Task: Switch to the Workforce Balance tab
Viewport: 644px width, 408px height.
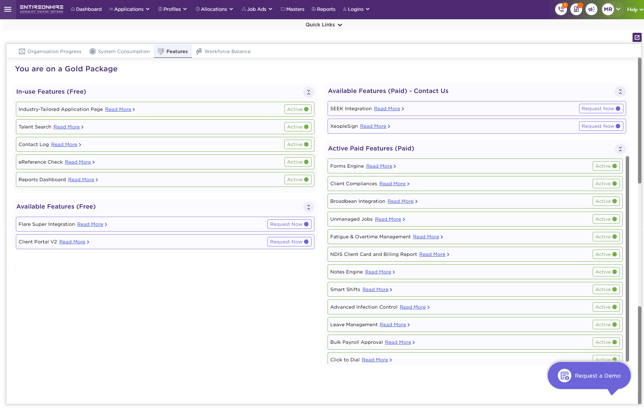Action: click(x=223, y=51)
